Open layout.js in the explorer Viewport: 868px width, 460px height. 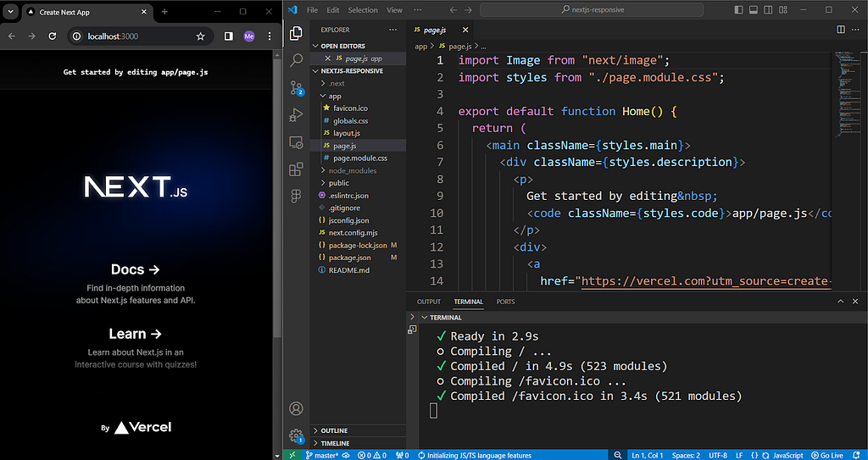coord(347,133)
